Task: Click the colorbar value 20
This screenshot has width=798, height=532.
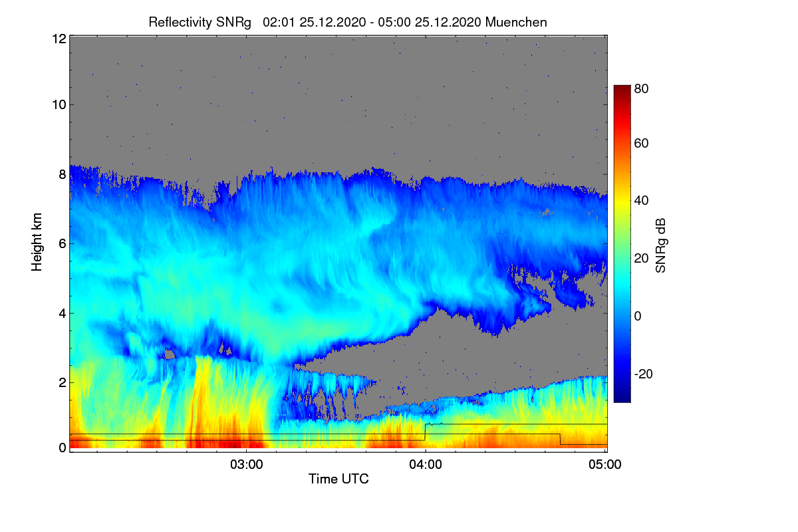Action: click(x=642, y=258)
